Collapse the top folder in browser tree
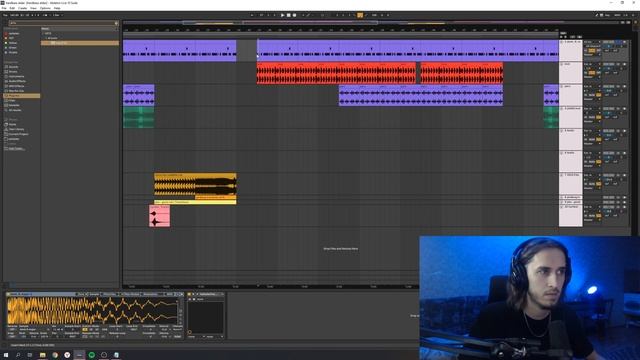This screenshot has width=640, height=360. point(43,33)
